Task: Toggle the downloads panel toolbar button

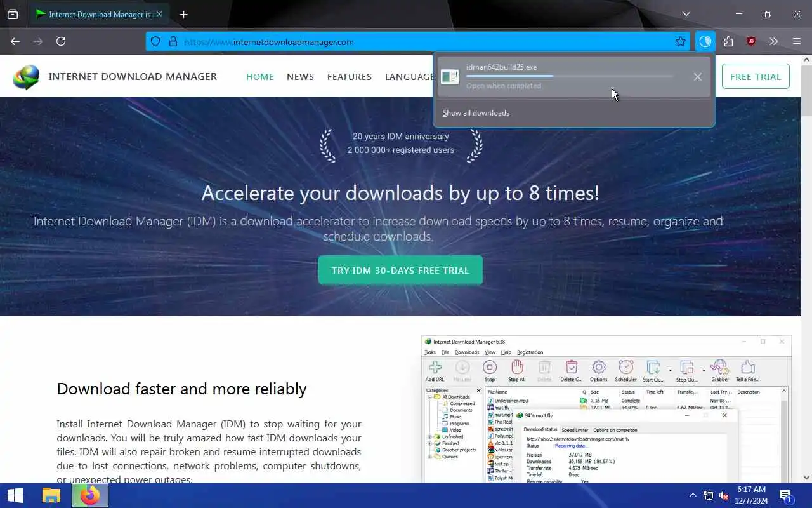Action: pyautogui.click(x=705, y=41)
